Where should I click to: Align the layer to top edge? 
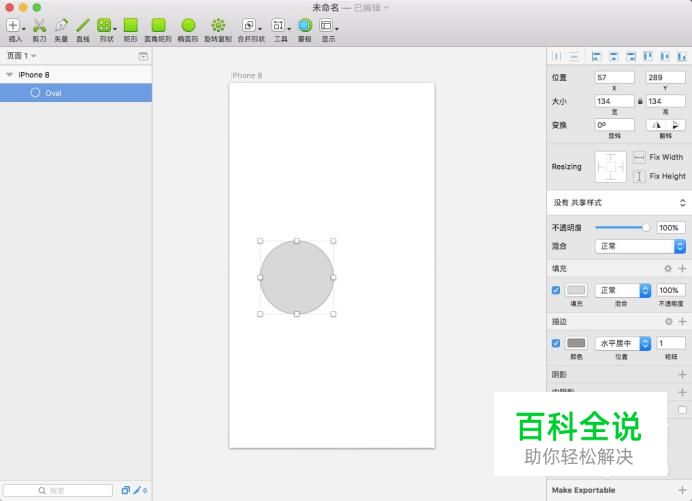pyautogui.click(x=648, y=56)
